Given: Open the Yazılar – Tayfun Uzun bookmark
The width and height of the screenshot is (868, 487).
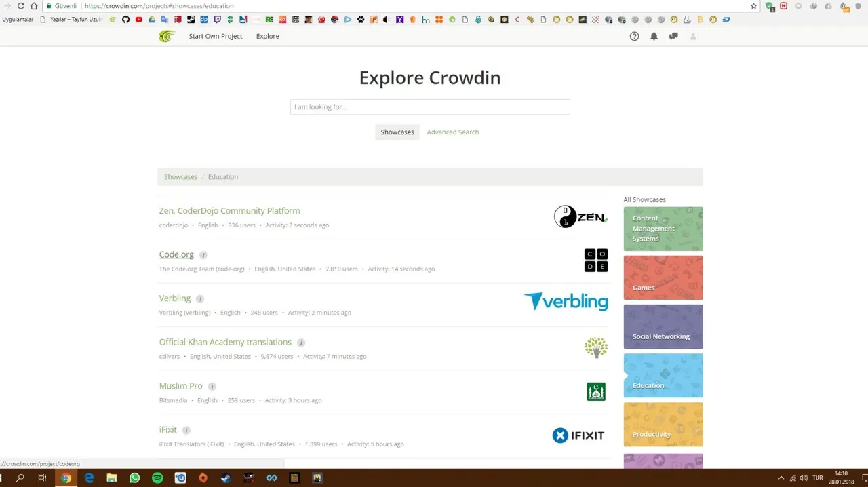Looking at the screenshot, I should (71, 20).
